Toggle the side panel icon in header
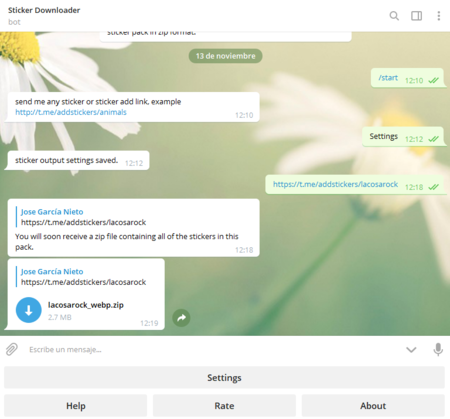The width and height of the screenshot is (450, 419). coord(416,16)
